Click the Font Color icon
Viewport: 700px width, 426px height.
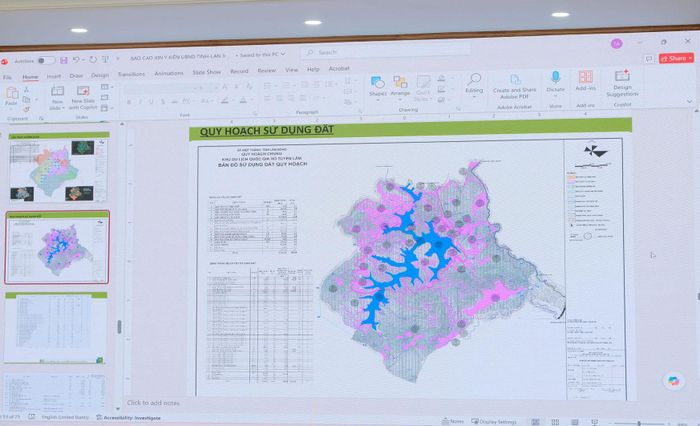coord(243,100)
